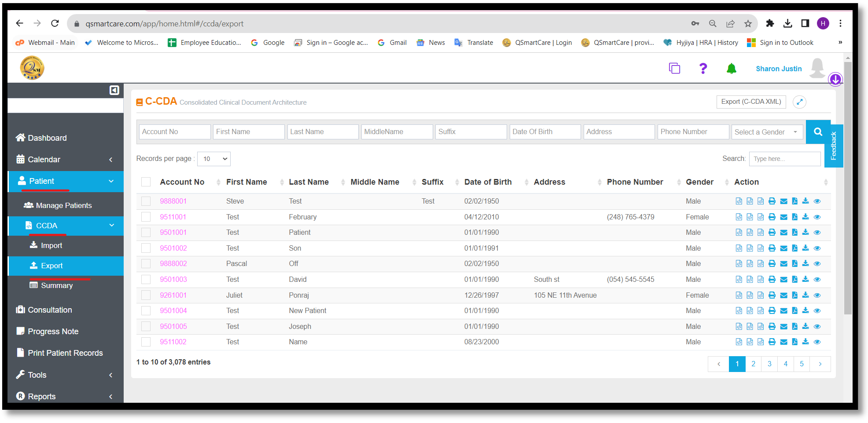Open the Select a Gender dropdown
Screen dimensions: 868x423
point(766,132)
